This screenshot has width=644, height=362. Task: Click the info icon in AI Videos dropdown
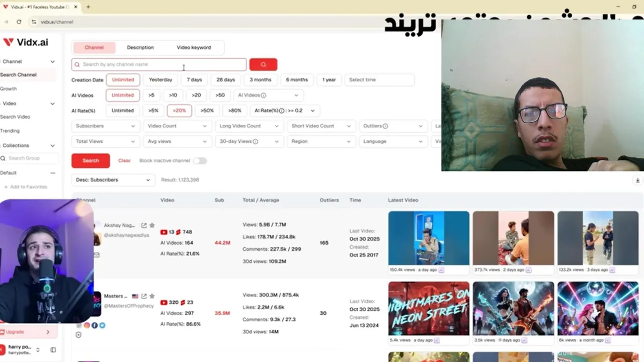[x=264, y=95]
